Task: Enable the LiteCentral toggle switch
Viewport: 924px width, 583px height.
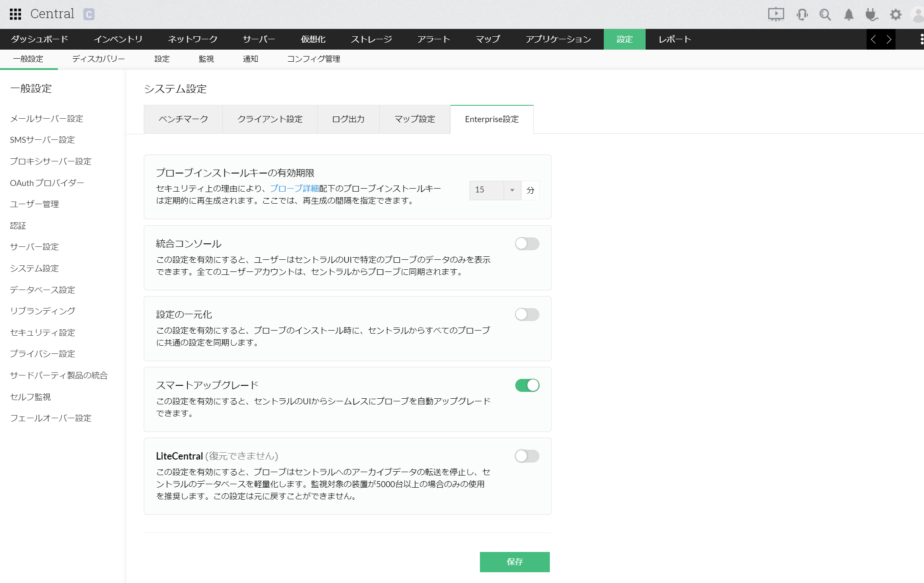Action: tap(527, 456)
